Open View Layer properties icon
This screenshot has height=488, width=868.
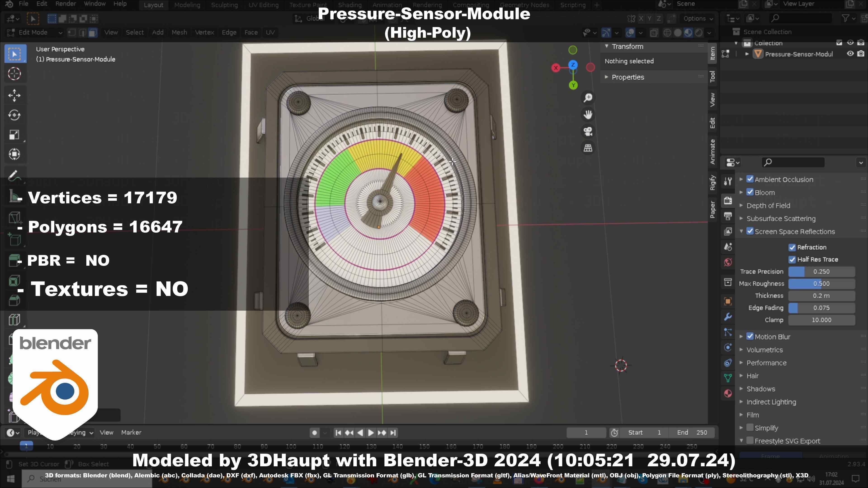click(728, 231)
